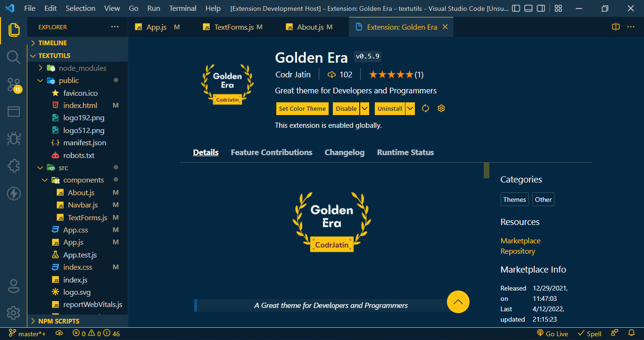Open the Runtime Status tab
644x340 pixels.
(x=405, y=152)
